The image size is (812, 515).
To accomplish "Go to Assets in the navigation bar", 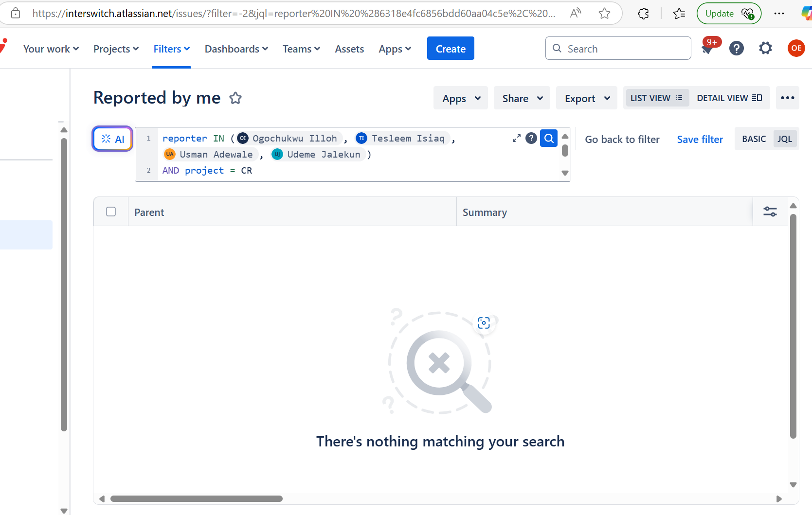I will click(349, 49).
